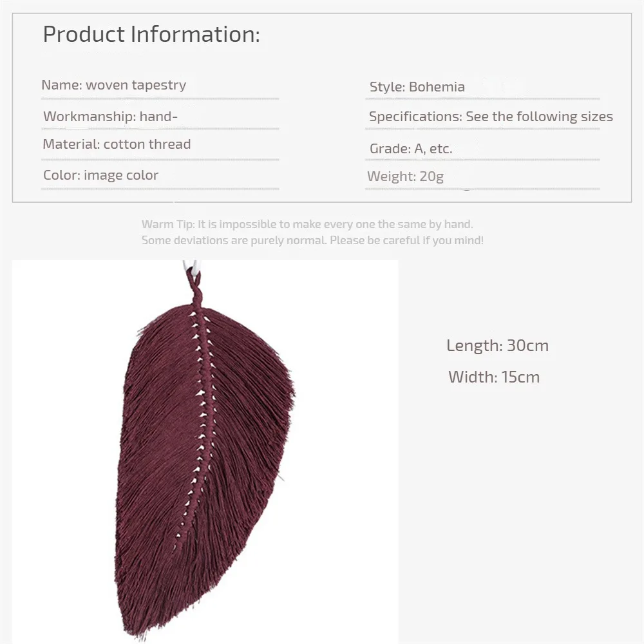
Task: Click the 'Color: image color' entry
Action: pos(100,175)
